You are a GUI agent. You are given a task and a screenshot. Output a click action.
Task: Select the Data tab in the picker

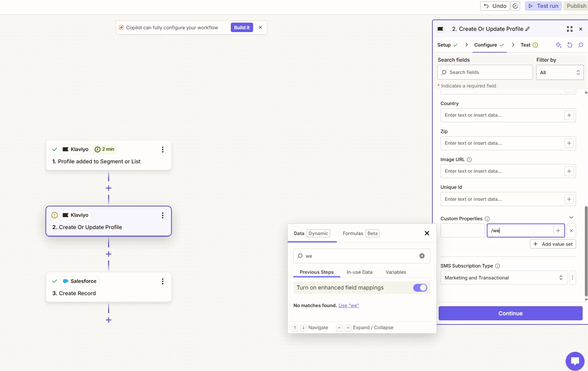[312, 233]
